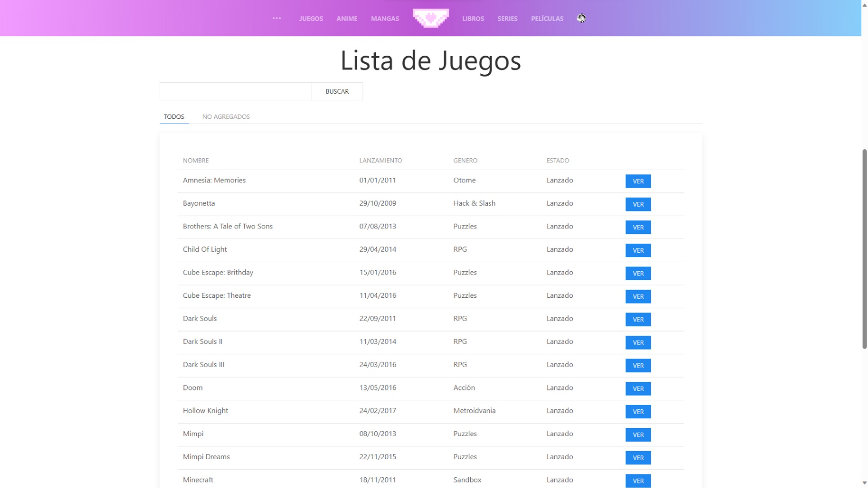Screen dimensions: 868x488
Task: Open the Libros section
Action: click(x=472, y=18)
